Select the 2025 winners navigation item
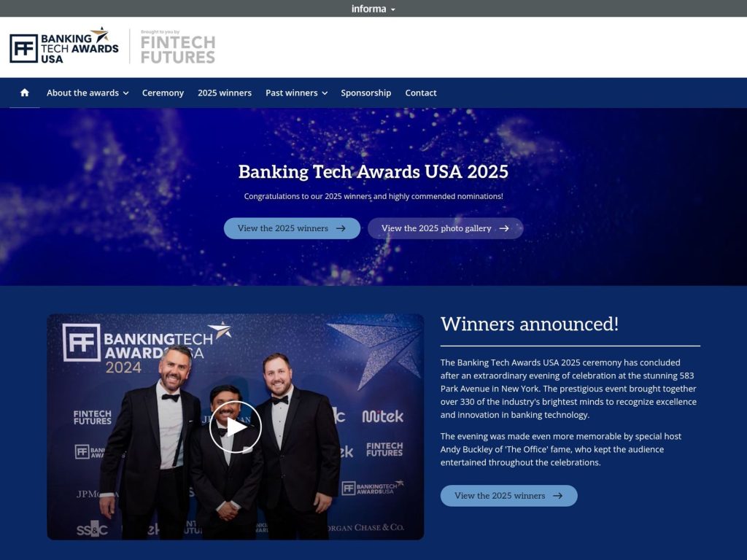747x560 pixels. click(224, 93)
